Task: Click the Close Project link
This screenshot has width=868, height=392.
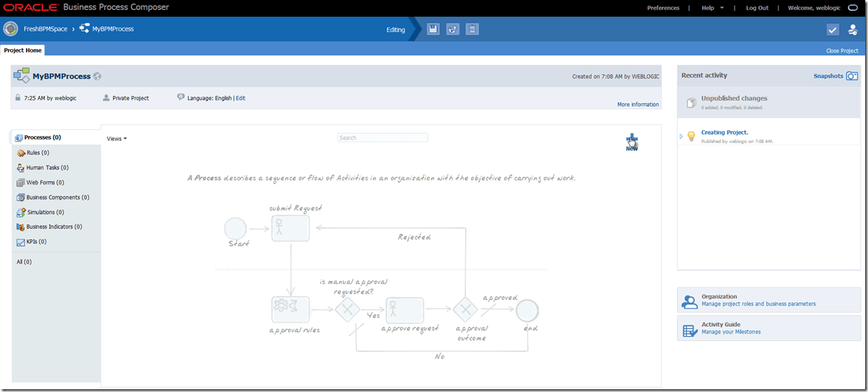Action: [842, 51]
